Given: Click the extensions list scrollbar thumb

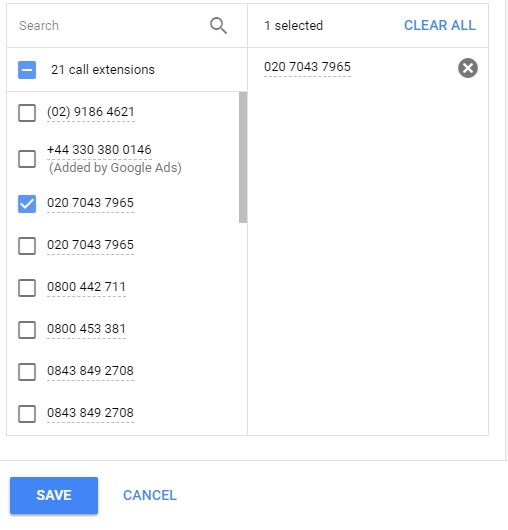Looking at the screenshot, I should 243,157.
